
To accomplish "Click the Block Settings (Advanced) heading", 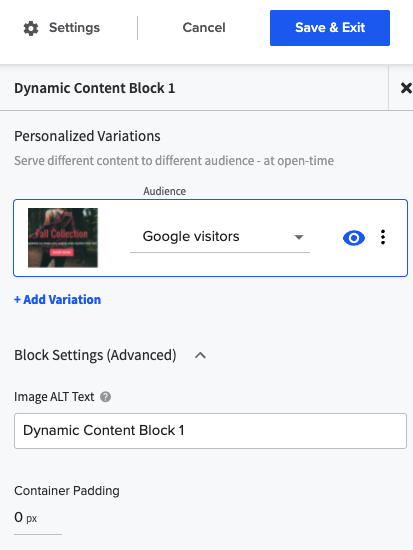I will (95, 355).
